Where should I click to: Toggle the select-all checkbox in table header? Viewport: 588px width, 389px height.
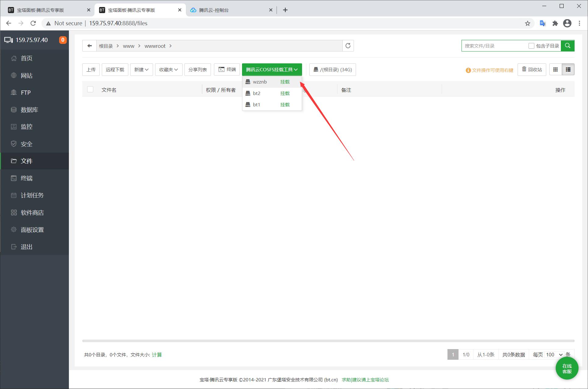coord(90,89)
